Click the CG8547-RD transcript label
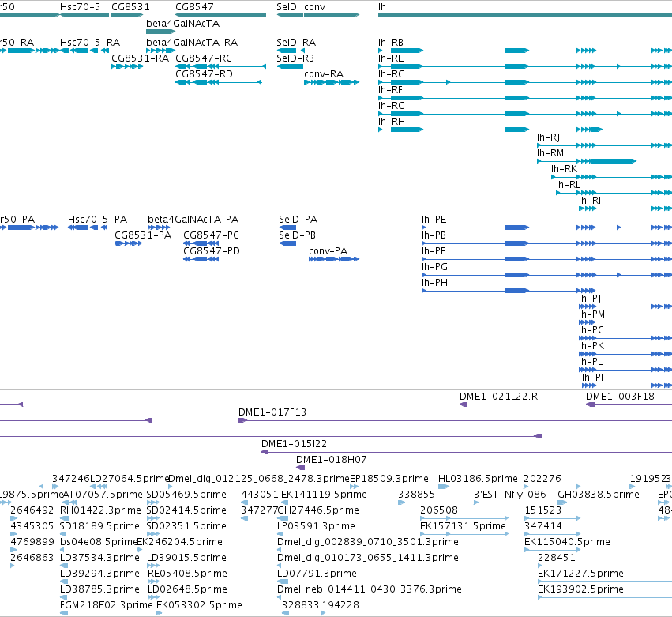672x617 pixels. coord(204,73)
